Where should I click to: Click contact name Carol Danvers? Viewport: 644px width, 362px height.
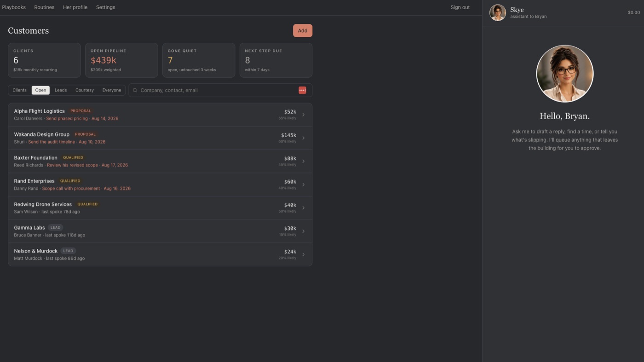[28, 119]
